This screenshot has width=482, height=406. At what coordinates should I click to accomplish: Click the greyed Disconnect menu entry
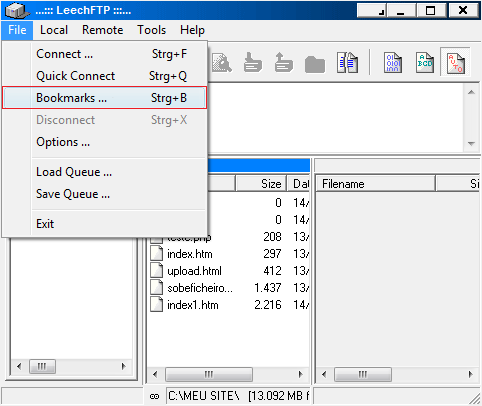tap(105, 120)
